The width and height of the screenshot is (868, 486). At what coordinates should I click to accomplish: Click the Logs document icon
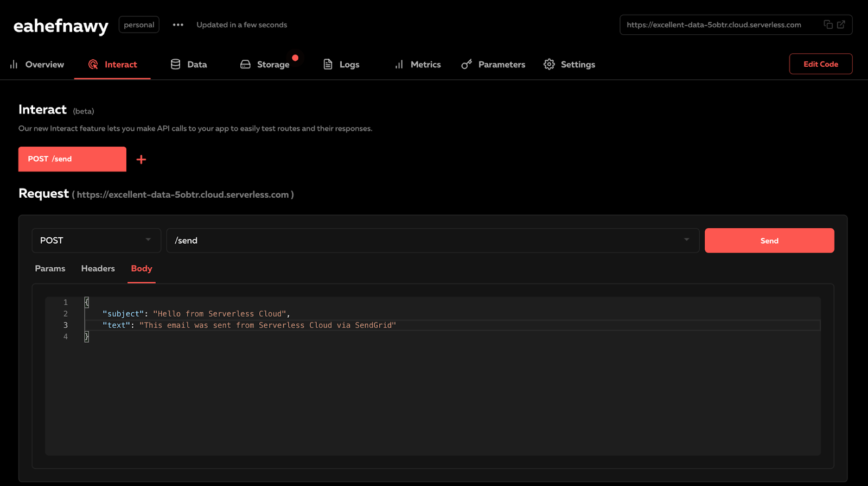(x=328, y=65)
